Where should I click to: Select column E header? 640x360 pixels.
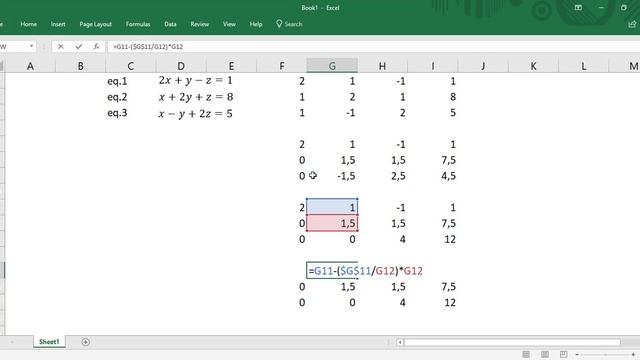[231, 66]
